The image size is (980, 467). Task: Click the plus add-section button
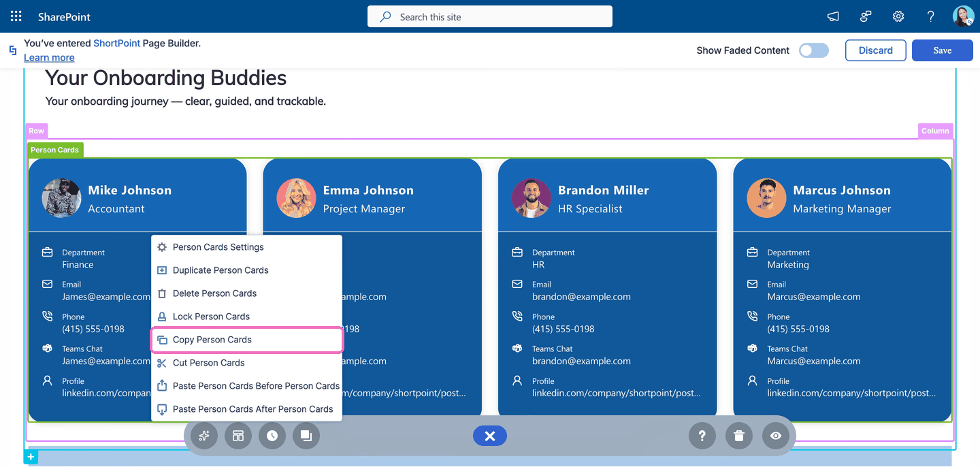(x=31, y=457)
